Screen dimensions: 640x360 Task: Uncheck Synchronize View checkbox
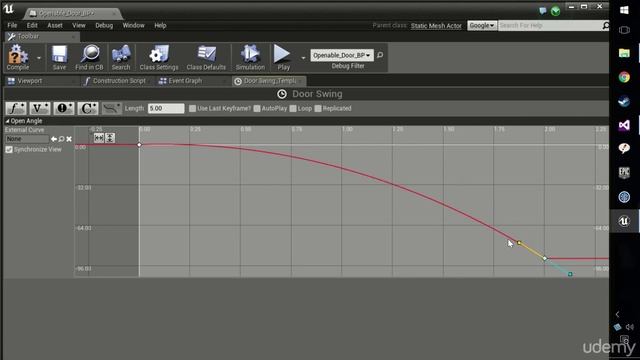(x=9, y=150)
